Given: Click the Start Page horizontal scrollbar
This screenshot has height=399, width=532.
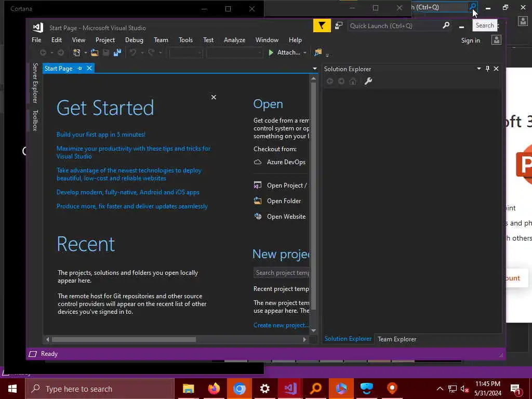Looking at the screenshot, I should pos(124,339).
